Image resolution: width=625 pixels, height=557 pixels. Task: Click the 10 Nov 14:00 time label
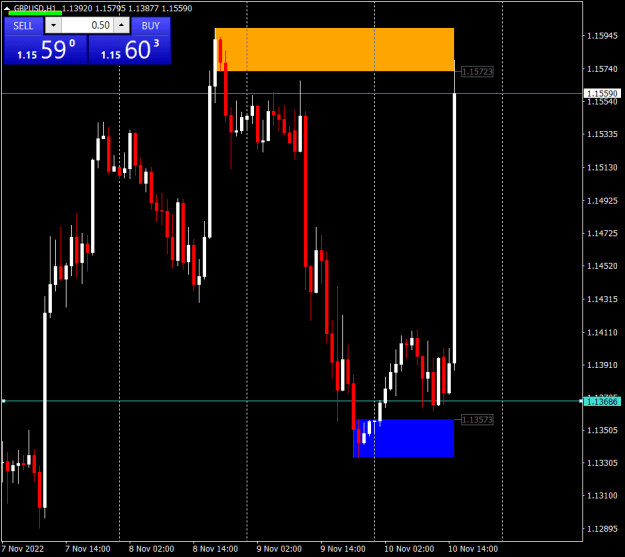(x=473, y=549)
